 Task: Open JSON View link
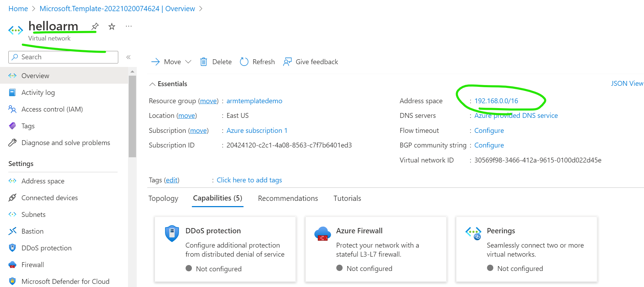(627, 83)
